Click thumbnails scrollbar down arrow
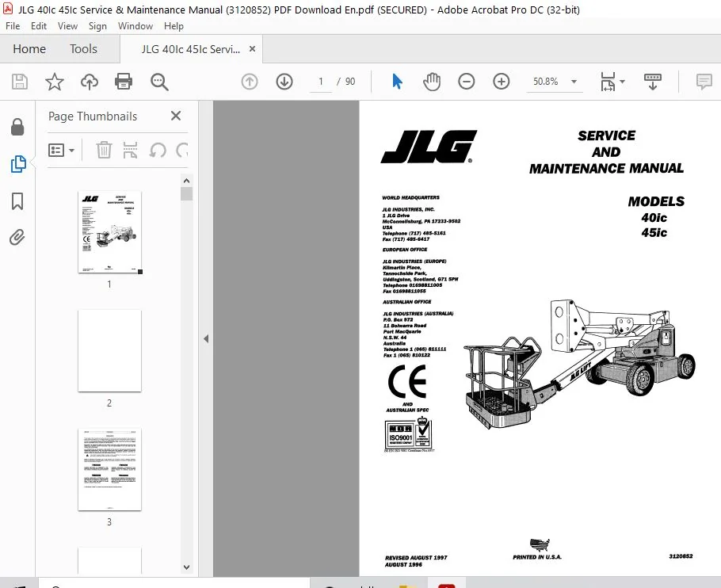This screenshot has height=588, width=721. pyautogui.click(x=186, y=567)
